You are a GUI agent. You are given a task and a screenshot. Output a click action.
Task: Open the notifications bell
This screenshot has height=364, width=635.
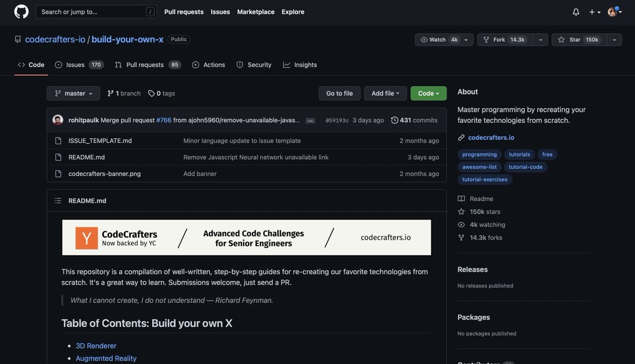click(576, 12)
